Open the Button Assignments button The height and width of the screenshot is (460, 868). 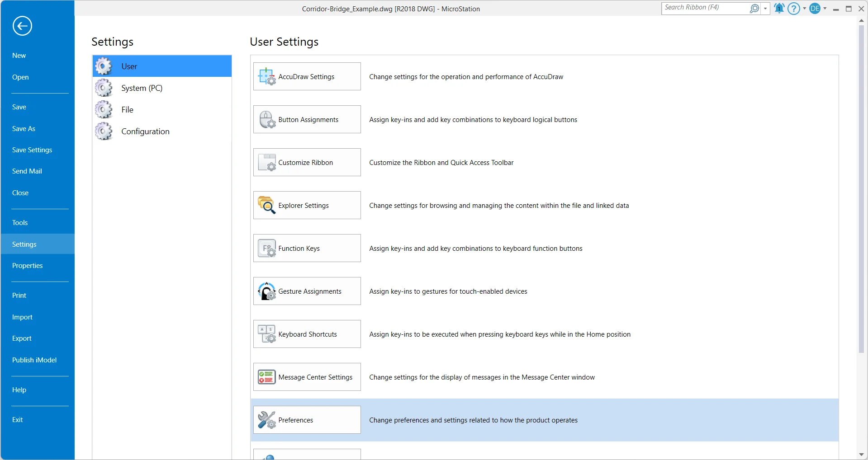click(307, 119)
